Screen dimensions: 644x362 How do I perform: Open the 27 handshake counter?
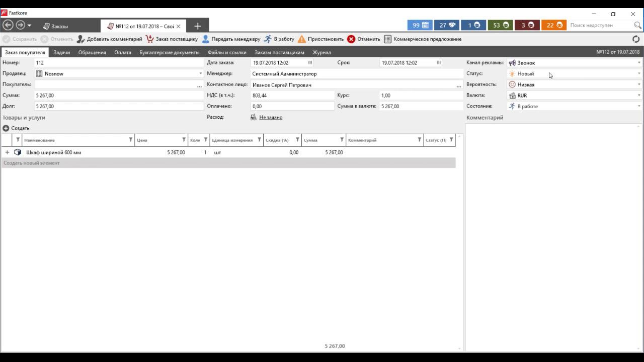tap(447, 25)
